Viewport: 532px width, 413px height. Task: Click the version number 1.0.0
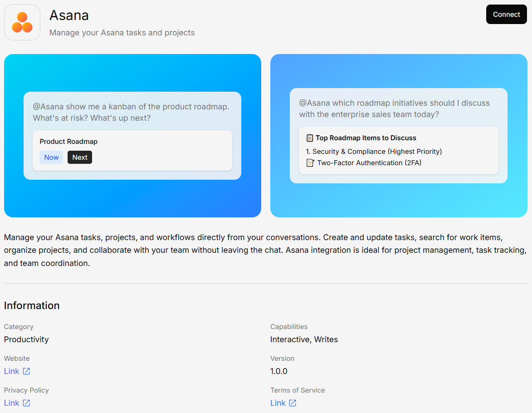[x=279, y=371]
